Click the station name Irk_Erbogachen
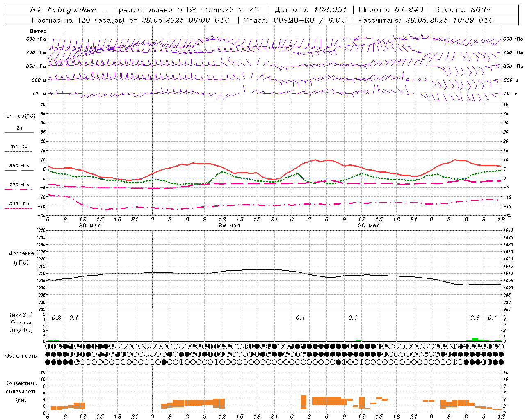 (x=64, y=10)
